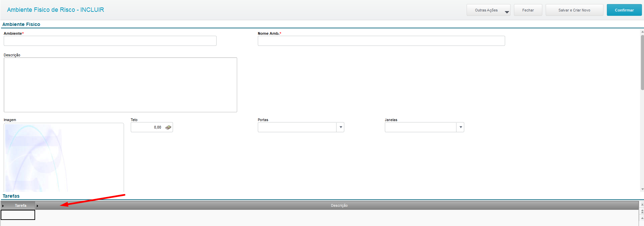
Task: Click the Fechar button
Action: 528,10
